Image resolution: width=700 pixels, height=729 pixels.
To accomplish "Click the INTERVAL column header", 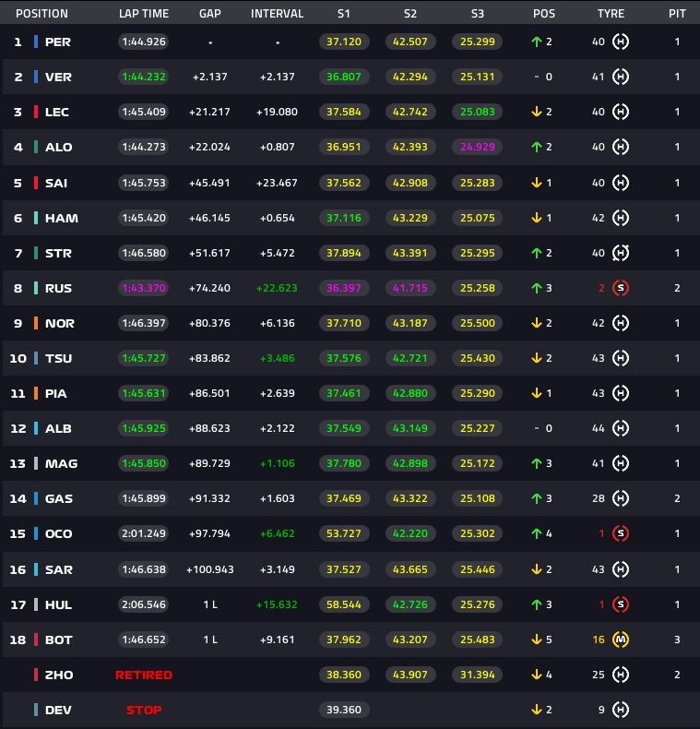I will [277, 14].
